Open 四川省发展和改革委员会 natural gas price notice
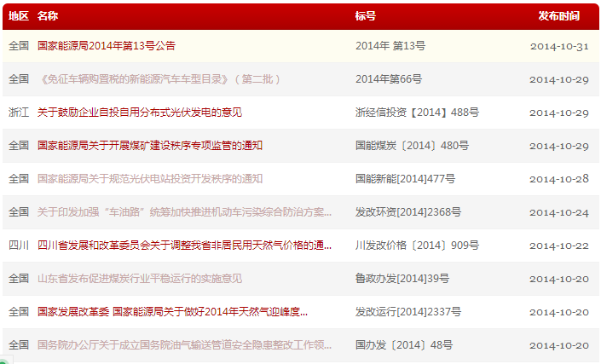The height and width of the screenshot is (364, 601). click(184, 245)
